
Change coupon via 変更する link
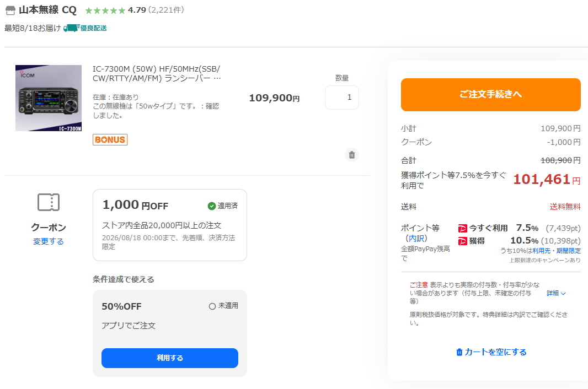[49, 241]
